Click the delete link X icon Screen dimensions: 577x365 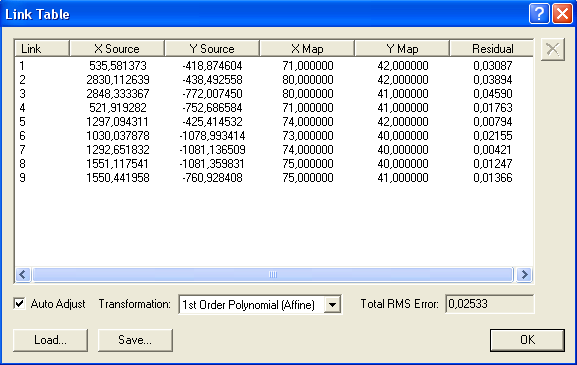(x=553, y=49)
